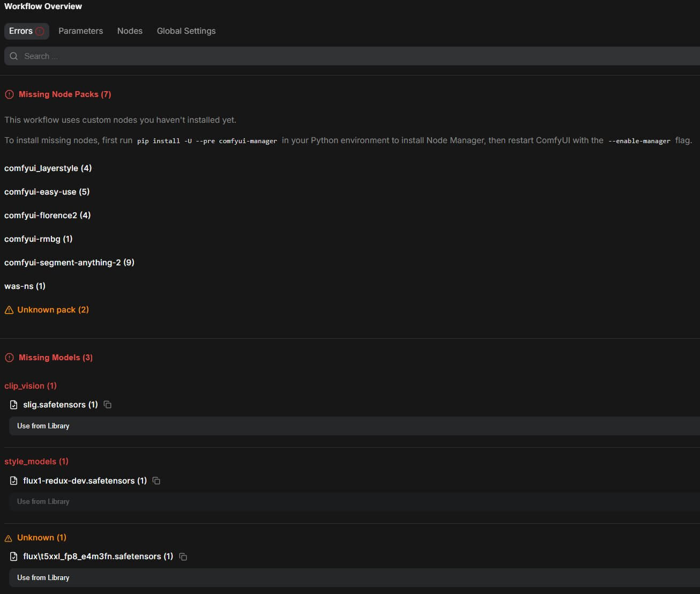Screen dimensions: 700x594
Task: Expand the comfyui_layerstyle (4) pack
Action: tap(48, 168)
